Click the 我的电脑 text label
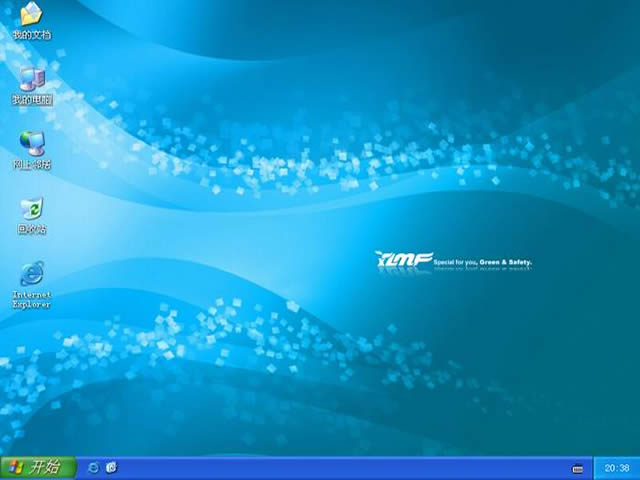The image size is (640, 480). (31, 100)
